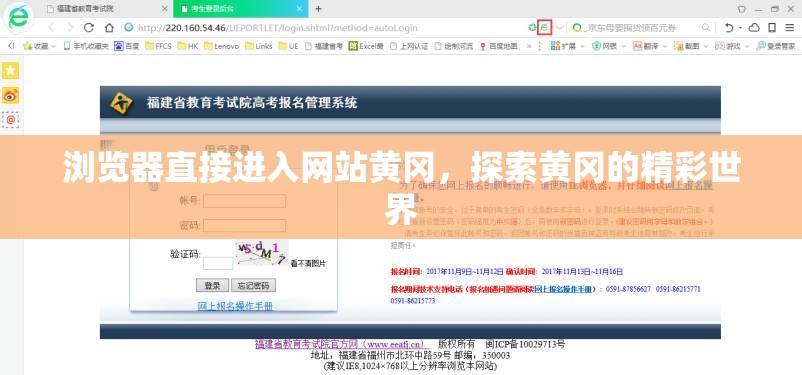Open the 百度地图 bookmark

tap(499, 46)
